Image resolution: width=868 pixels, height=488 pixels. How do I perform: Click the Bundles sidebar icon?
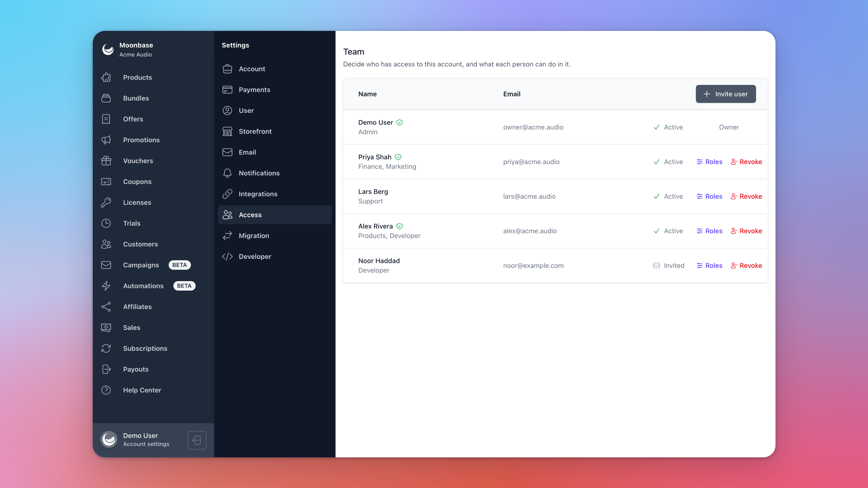tap(106, 98)
